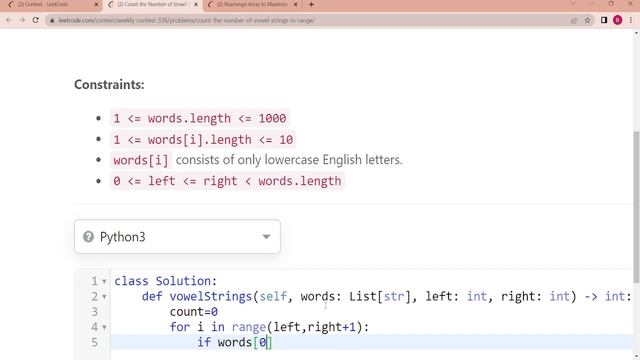Close the Rearrange Array to Maximize tab

click(x=296, y=4)
